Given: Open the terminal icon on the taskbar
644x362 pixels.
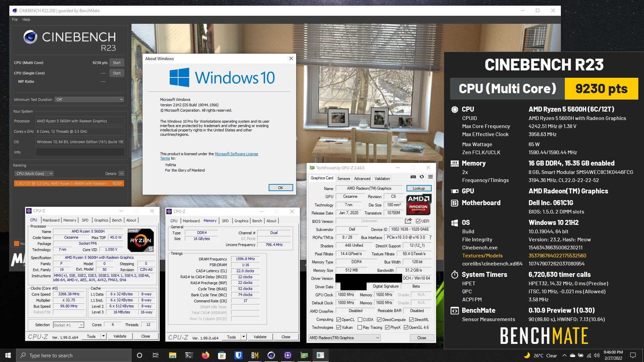Looking at the screenshot, I should coord(189,355).
